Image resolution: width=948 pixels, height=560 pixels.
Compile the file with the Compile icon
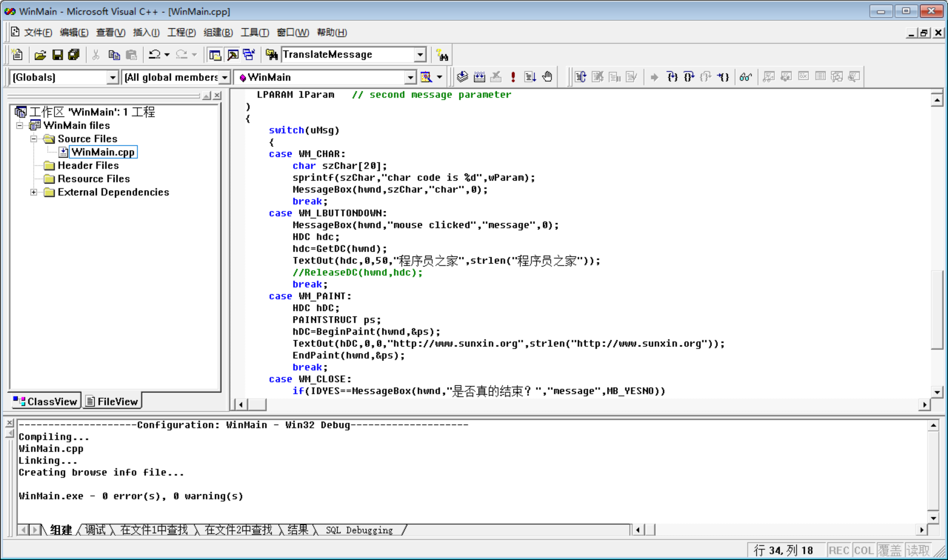pyautogui.click(x=462, y=77)
